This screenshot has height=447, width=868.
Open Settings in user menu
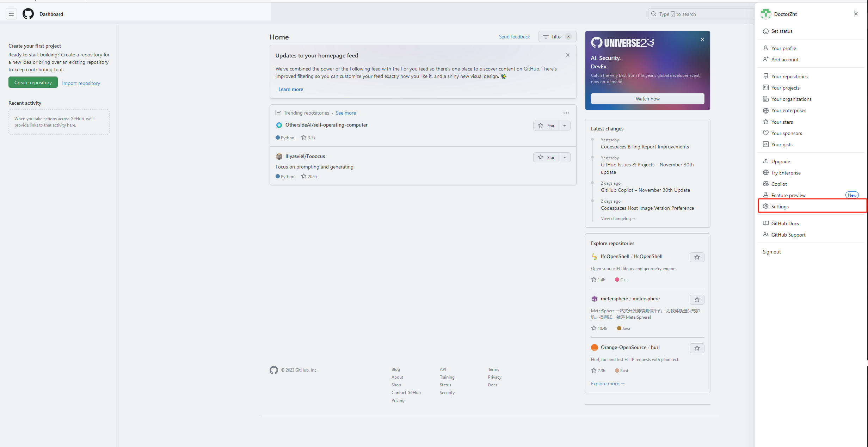[780, 207]
